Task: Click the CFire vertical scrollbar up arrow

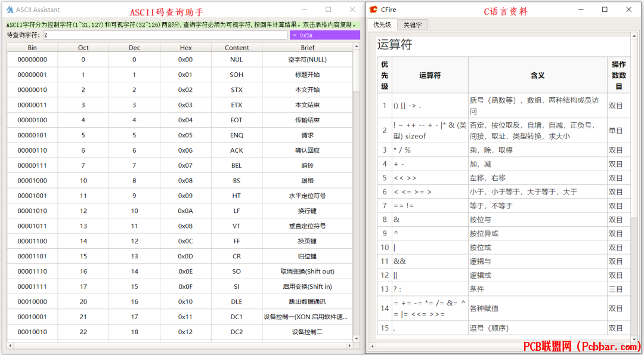Action: pos(633,38)
